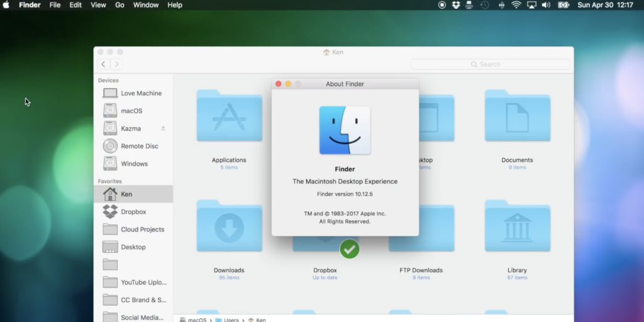Viewport: 644px width, 322px height.
Task: Select the Kazma drive in sidebar
Action: click(133, 128)
